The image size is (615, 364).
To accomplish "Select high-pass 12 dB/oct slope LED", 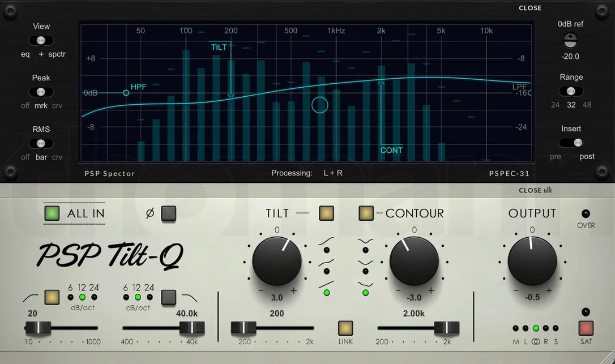I will 82,297.
